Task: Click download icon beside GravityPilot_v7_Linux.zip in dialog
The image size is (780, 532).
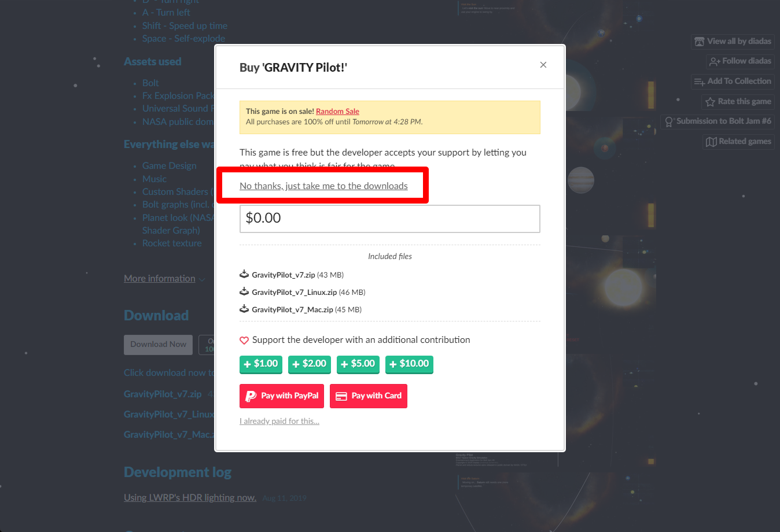Action: [x=244, y=291]
